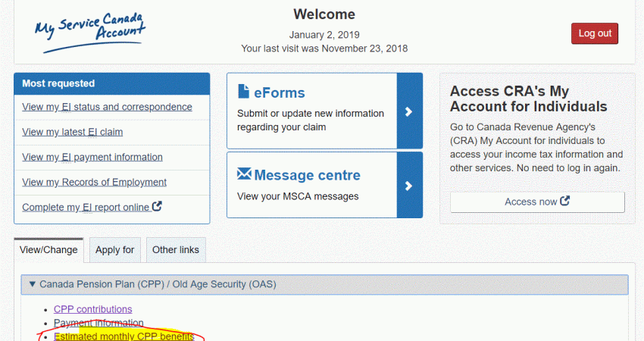Click Estimated monthly CPP benefits link
This screenshot has width=644, height=341.
tap(123, 336)
